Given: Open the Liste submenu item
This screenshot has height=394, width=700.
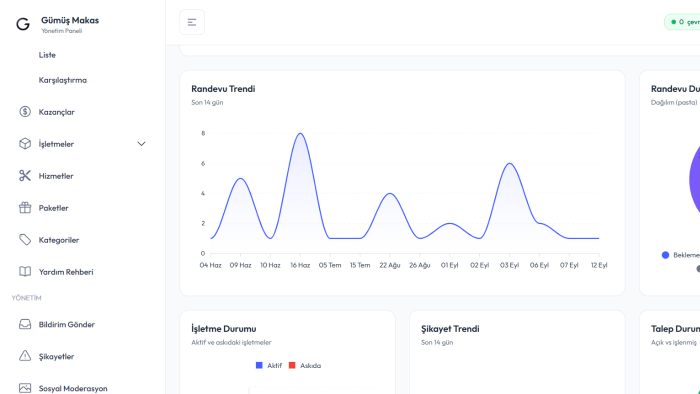Looking at the screenshot, I should click(x=47, y=55).
